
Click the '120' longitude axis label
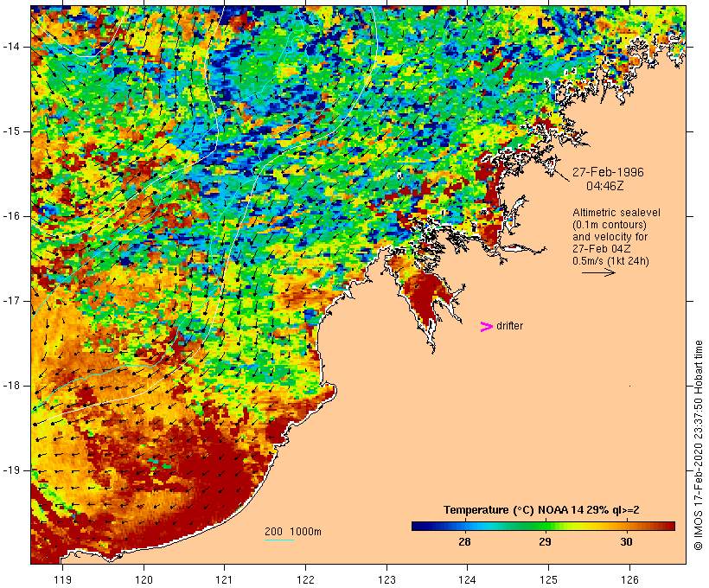(x=144, y=579)
